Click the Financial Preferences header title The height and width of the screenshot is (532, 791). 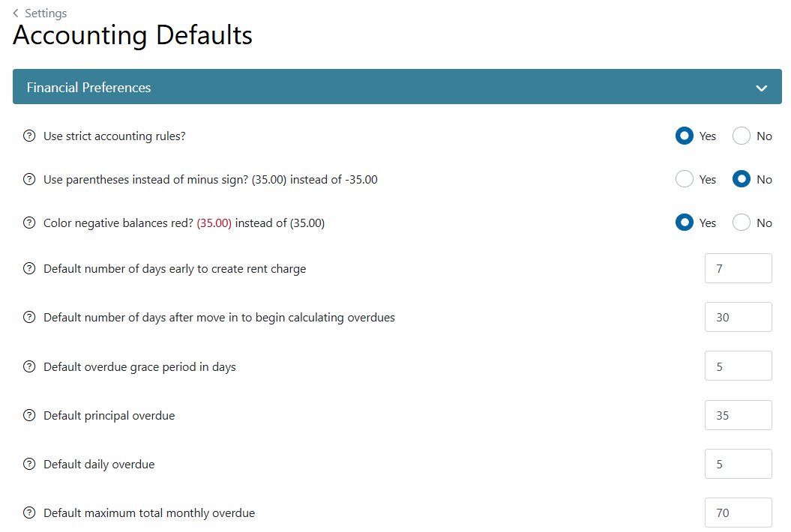pyautogui.click(x=88, y=88)
